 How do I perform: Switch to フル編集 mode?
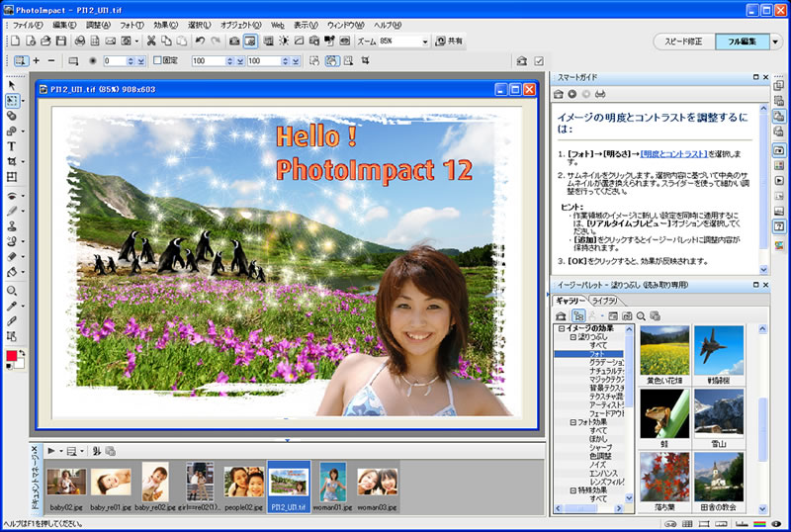[742, 42]
